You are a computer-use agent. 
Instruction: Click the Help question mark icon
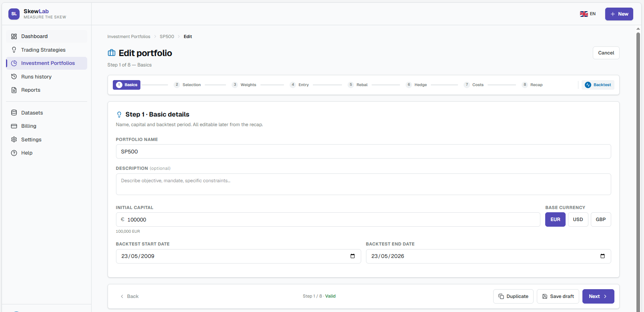click(x=14, y=153)
